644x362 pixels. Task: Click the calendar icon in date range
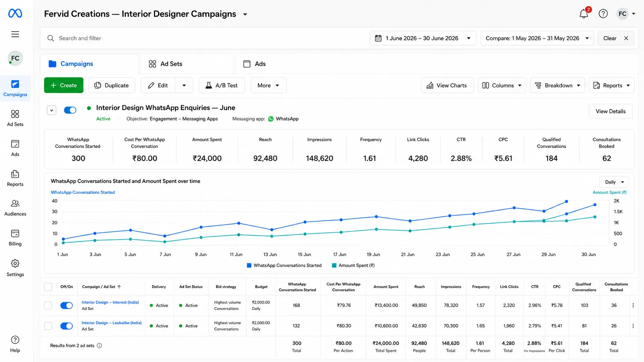tap(378, 38)
